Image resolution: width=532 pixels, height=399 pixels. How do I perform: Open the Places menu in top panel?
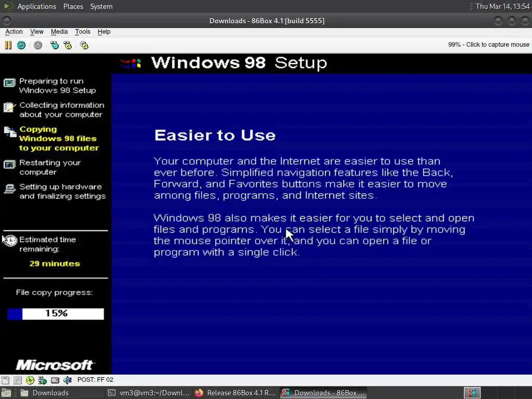(73, 6)
